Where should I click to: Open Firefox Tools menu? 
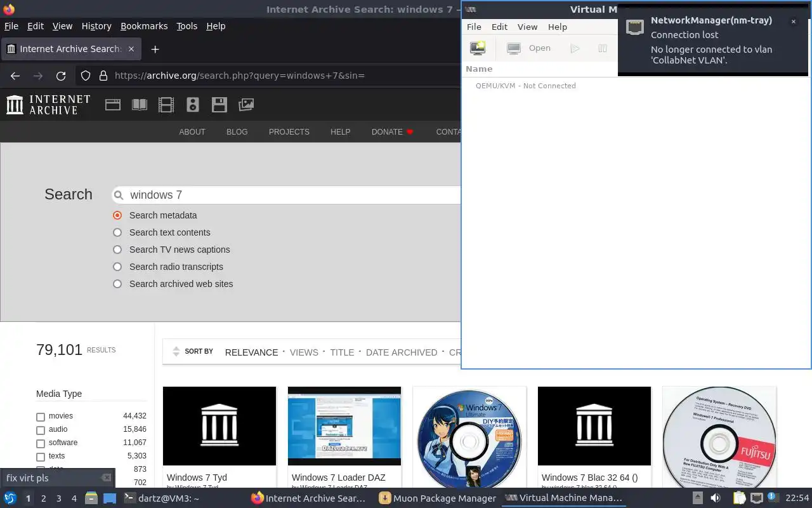coord(187,26)
